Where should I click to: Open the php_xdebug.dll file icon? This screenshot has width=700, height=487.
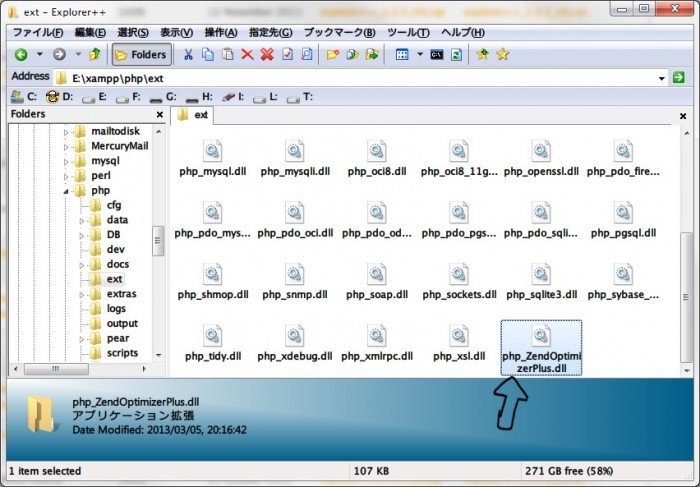click(293, 337)
